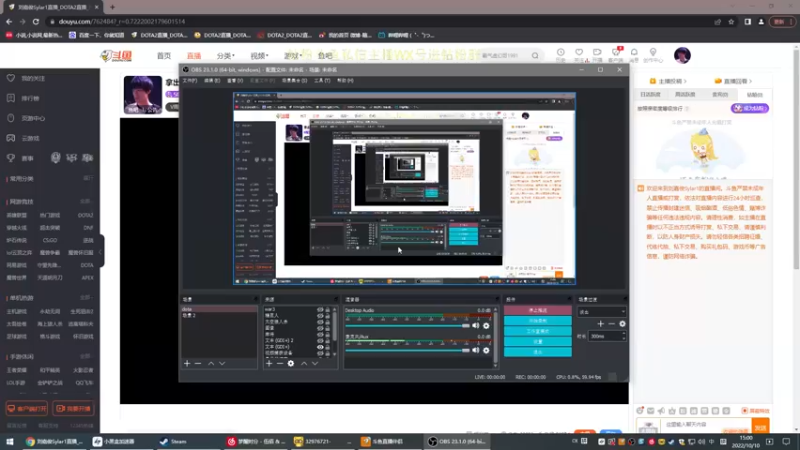
Task: Open the Douyu logo home link
Action: coord(116,55)
